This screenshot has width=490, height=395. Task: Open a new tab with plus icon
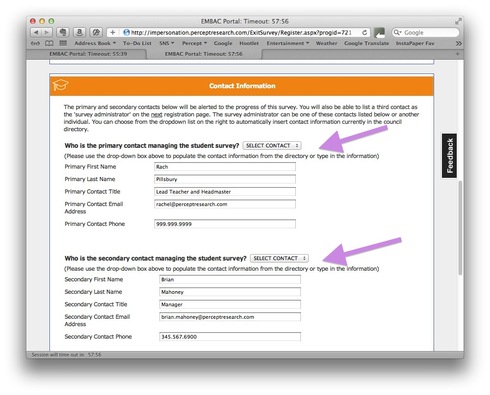(x=457, y=54)
